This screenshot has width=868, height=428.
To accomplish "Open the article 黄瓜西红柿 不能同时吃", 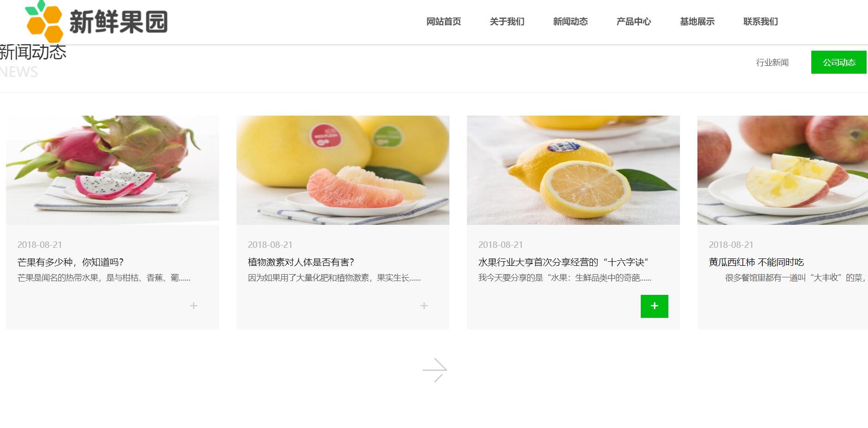I will coord(756,262).
